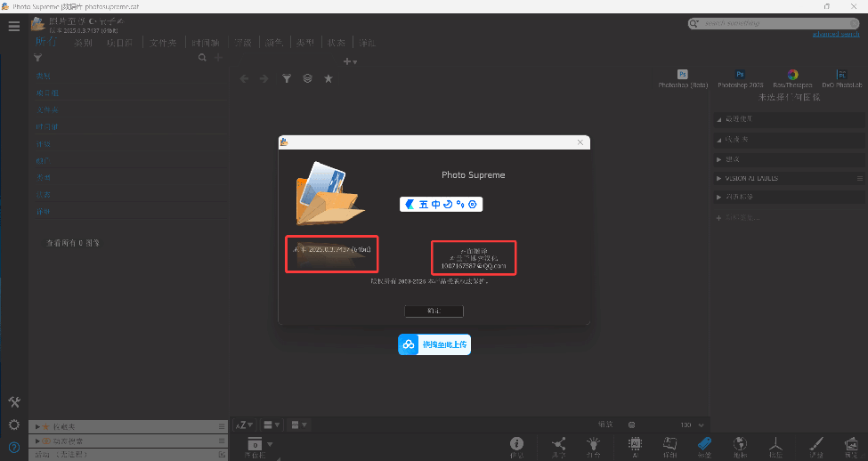Open the image basket dropdown arrow

point(270,444)
